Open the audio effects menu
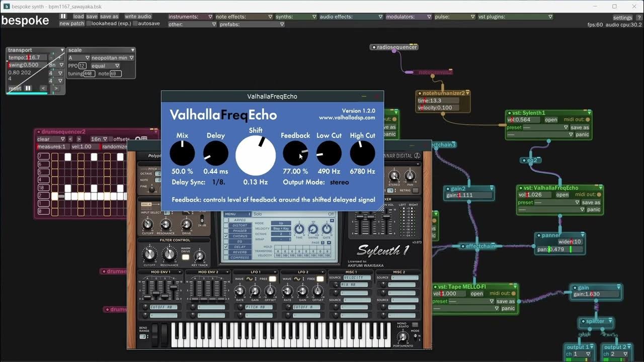 coord(351,17)
